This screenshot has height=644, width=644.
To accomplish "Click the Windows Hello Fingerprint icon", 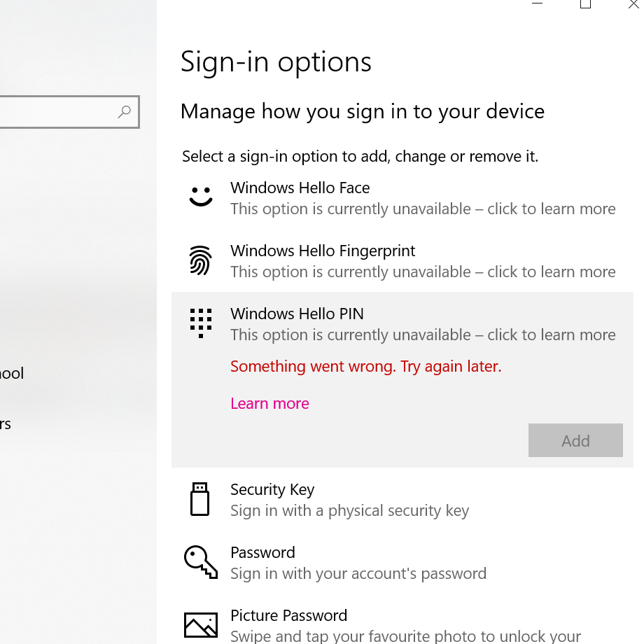I will [x=200, y=260].
